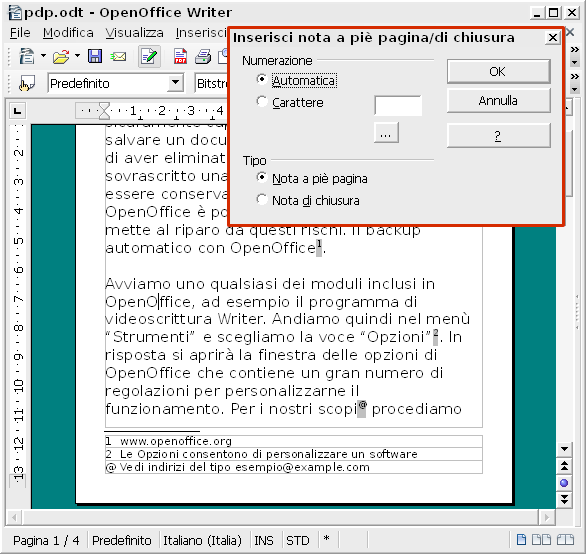Export directly as PDF icon
This screenshot has height=554, width=586.
pyautogui.click(x=180, y=56)
